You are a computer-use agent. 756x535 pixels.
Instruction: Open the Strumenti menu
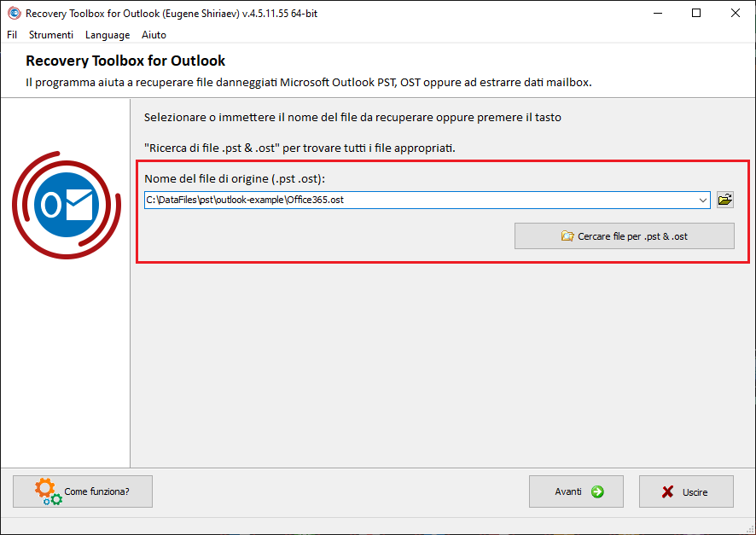pyautogui.click(x=51, y=35)
